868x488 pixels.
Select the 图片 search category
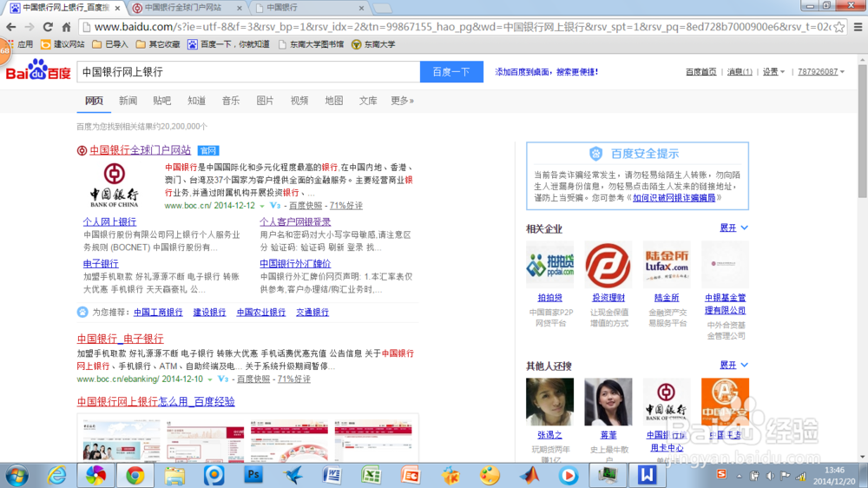point(265,101)
